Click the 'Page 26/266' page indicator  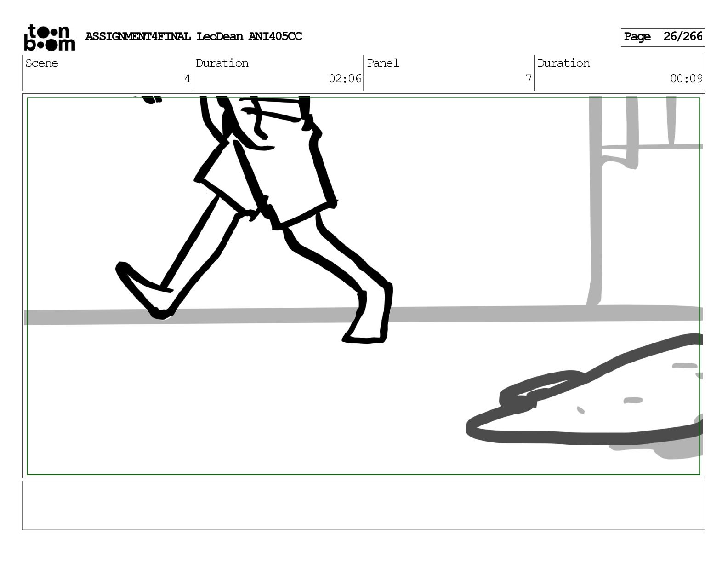click(x=662, y=37)
